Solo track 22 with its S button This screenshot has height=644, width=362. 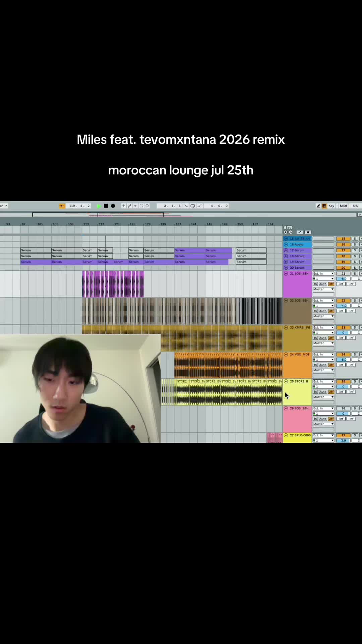[355, 301]
